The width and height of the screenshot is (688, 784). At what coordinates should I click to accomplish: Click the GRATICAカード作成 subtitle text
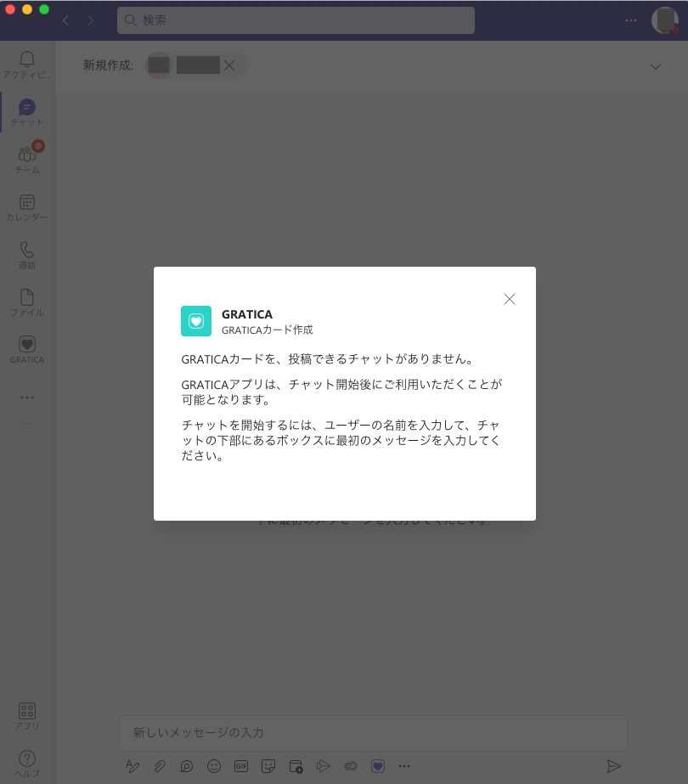(x=267, y=330)
